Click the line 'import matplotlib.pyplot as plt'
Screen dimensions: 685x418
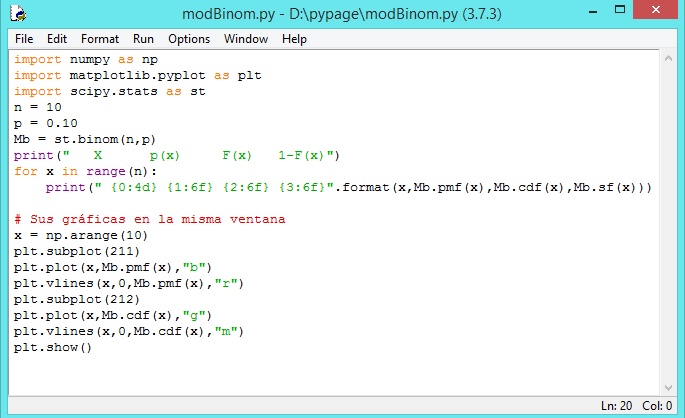coord(138,76)
